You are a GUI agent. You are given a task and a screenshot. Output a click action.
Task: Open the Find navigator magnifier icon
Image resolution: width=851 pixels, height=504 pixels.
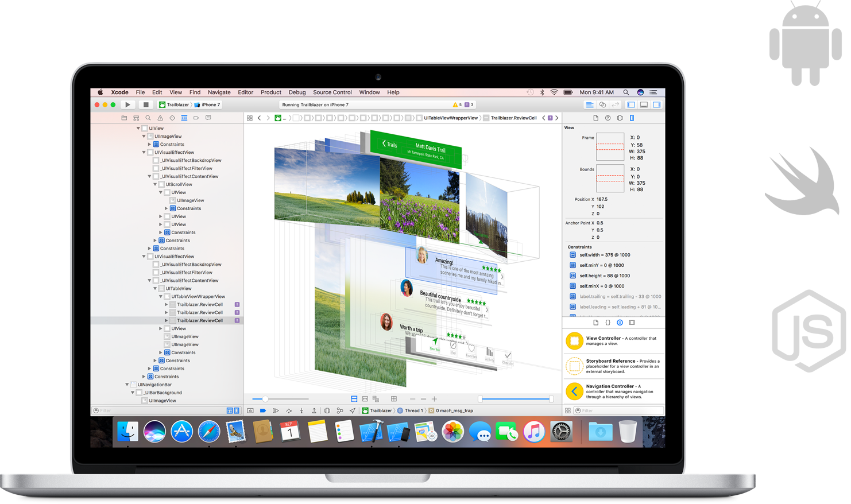[148, 118]
